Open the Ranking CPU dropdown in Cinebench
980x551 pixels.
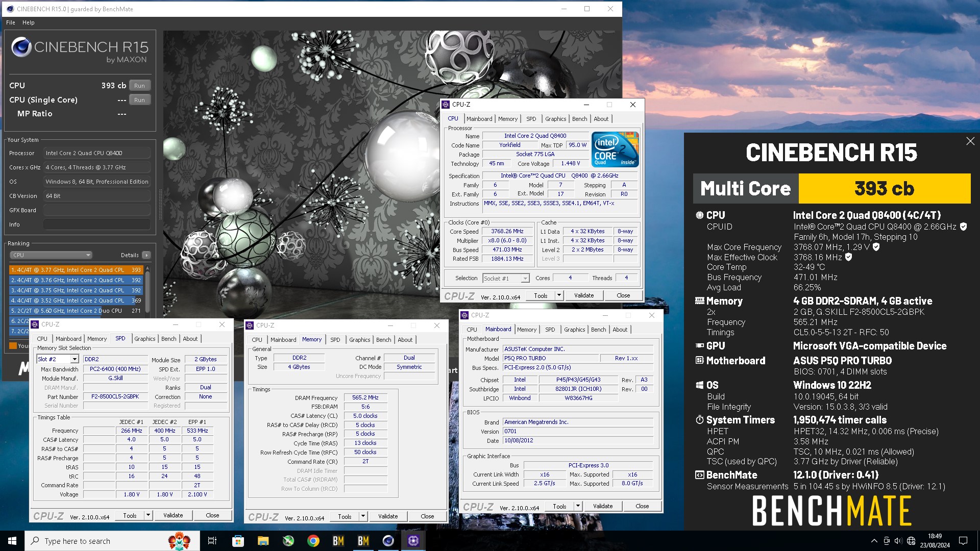click(51, 255)
